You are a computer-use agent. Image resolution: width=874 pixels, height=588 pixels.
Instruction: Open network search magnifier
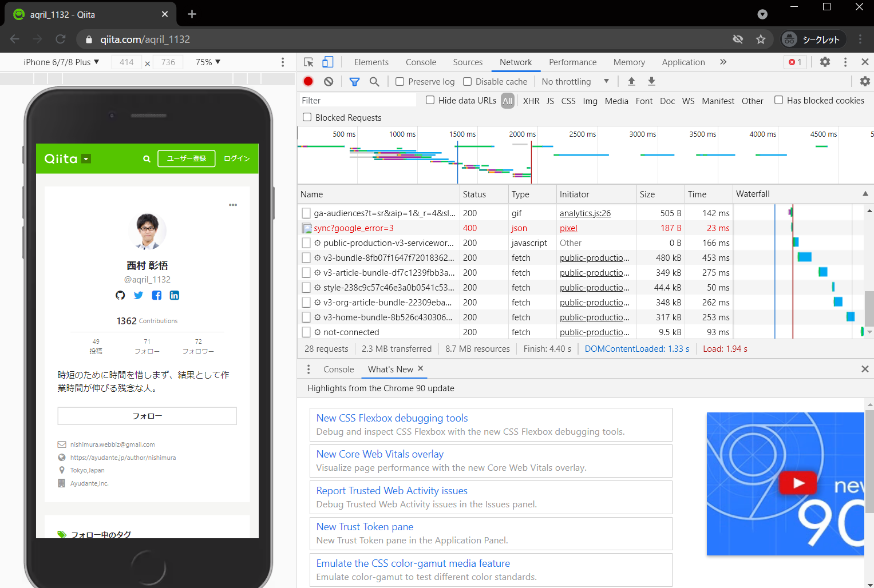point(374,82)
